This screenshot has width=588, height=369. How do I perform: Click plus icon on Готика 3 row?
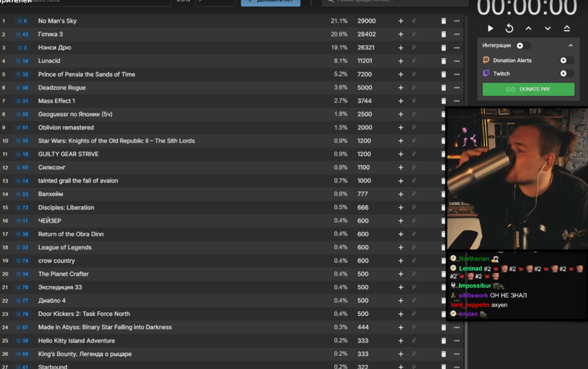(x=401, y=34)
